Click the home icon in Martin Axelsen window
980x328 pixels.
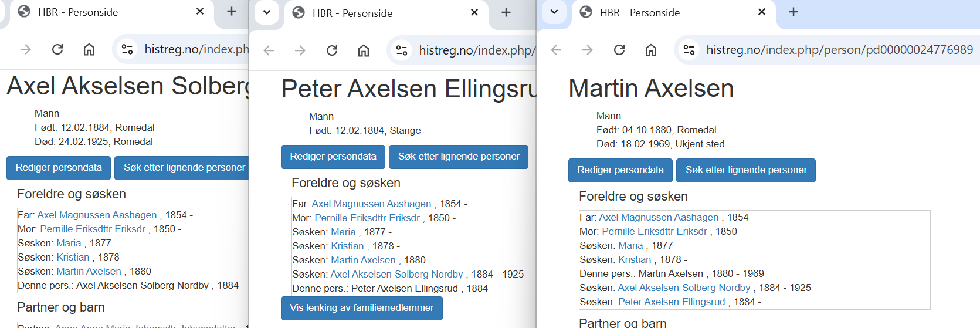[x=651, y=50]
